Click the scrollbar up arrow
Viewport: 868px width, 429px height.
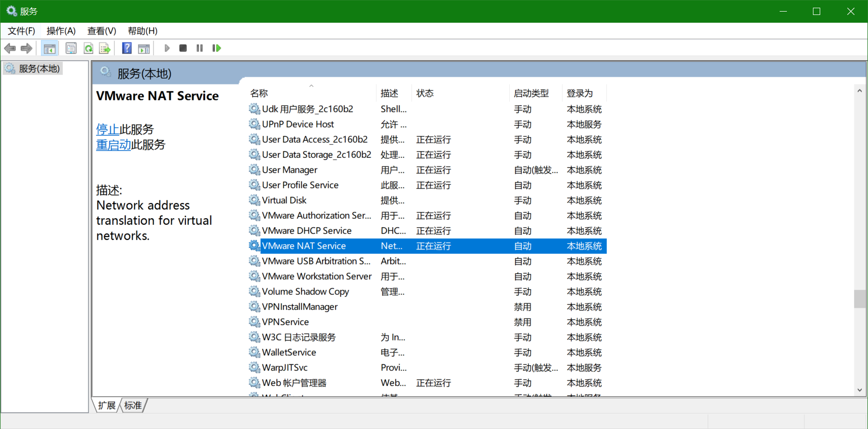(x=859, y=90)
